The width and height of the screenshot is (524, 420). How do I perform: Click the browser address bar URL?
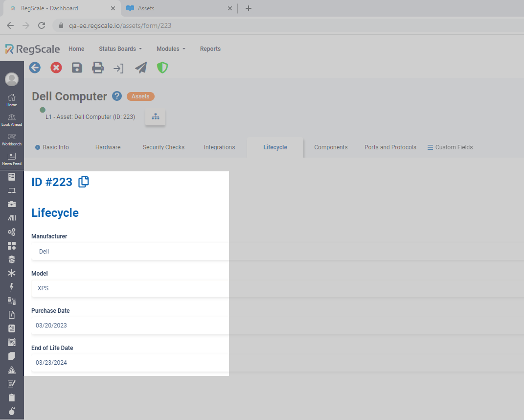120,25
